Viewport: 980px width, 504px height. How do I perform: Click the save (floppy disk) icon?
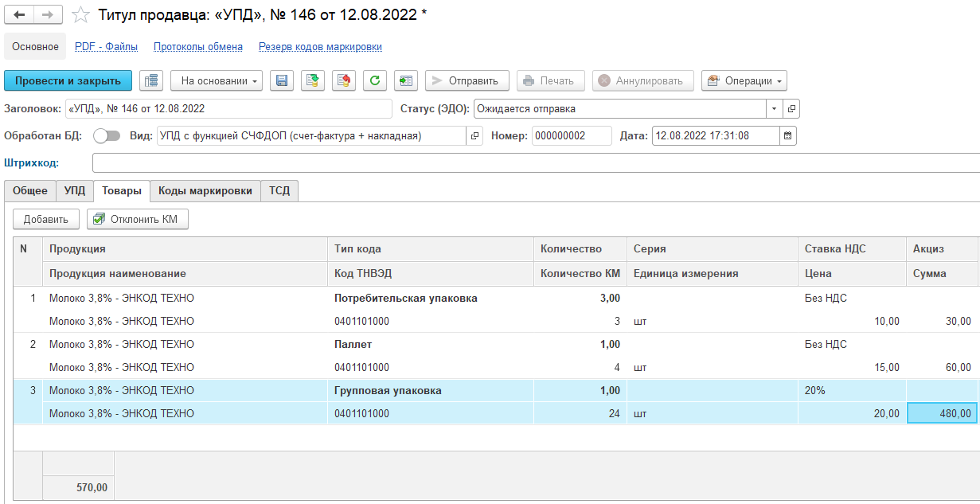[282, 80]
